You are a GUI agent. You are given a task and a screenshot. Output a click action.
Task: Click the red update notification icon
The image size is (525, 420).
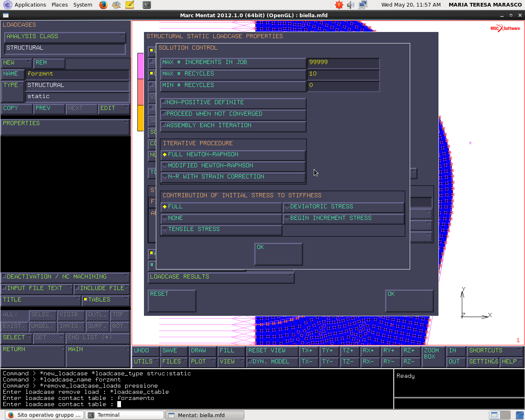(x=339, y=5)
